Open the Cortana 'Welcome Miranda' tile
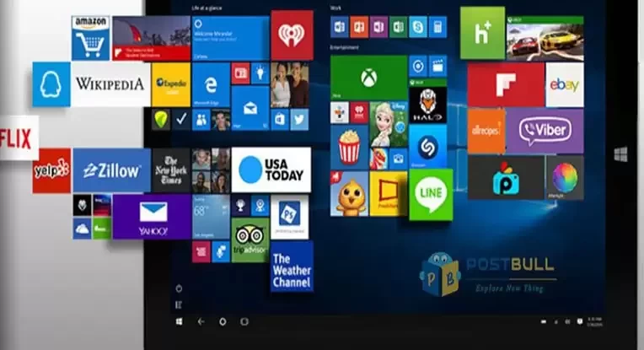This screenshot has width=644, height=350. 231,38
